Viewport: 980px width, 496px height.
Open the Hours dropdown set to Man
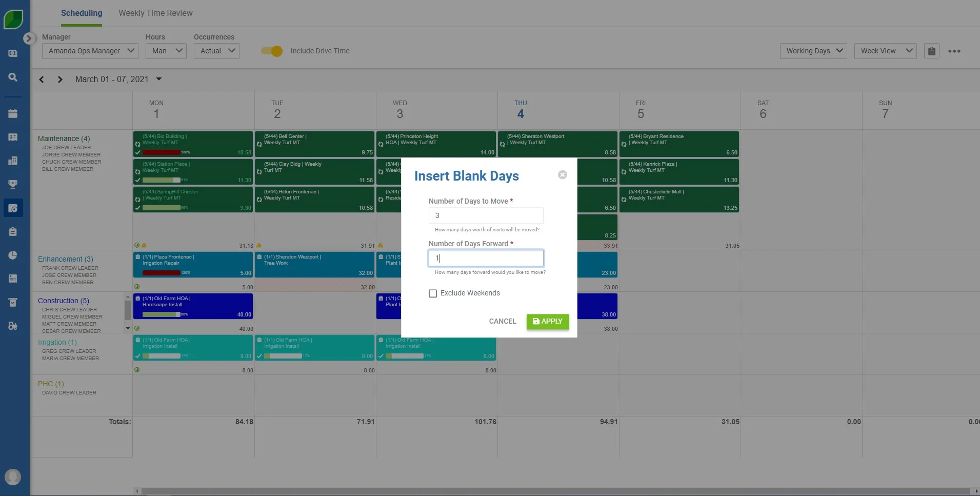point(166,51)
